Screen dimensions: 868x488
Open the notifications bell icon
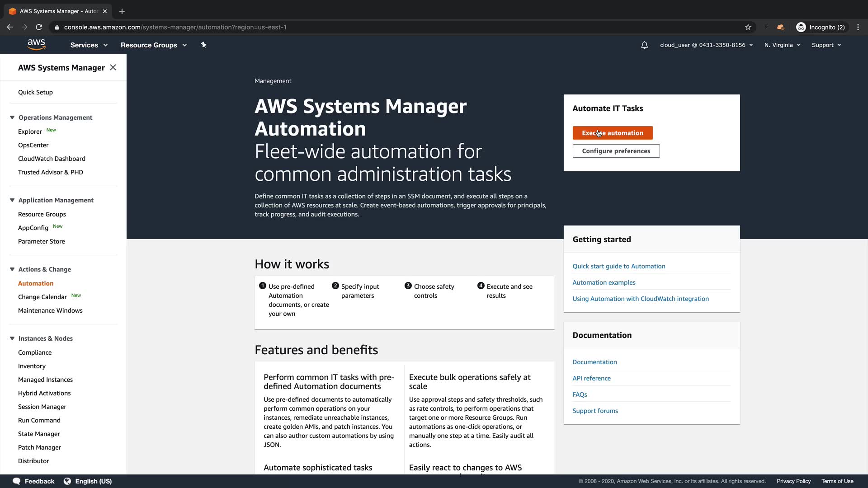tap(644, 45)
